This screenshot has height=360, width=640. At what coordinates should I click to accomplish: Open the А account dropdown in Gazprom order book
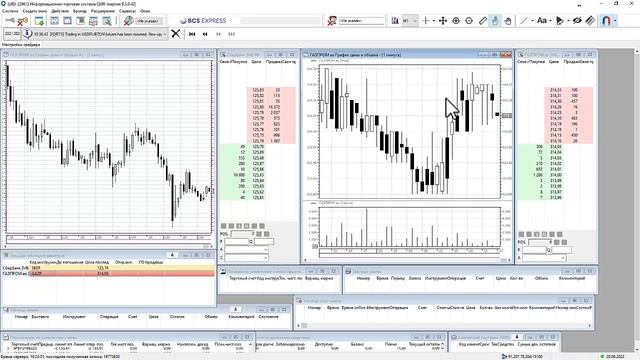[544, 258]
